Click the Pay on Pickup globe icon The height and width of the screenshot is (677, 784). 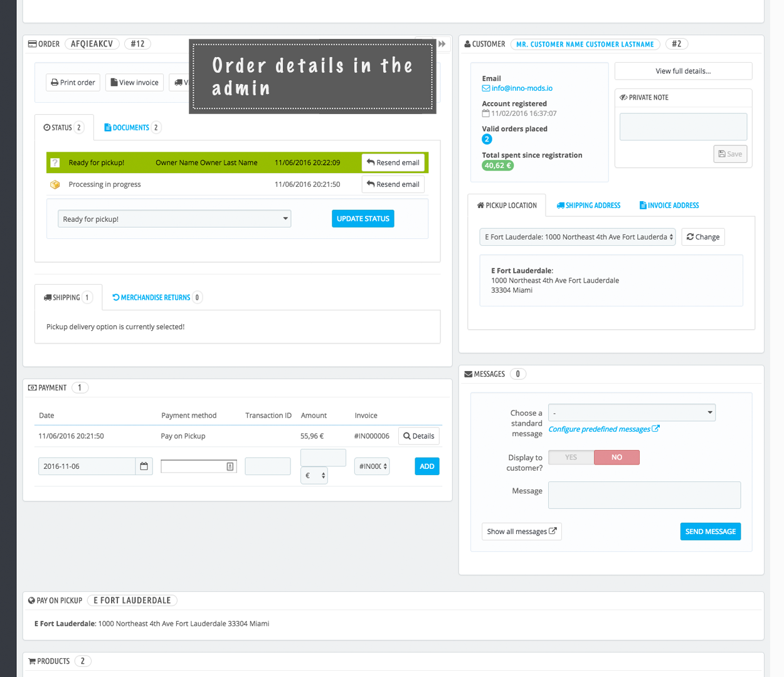pyautogui.click(x=32, y=601)
